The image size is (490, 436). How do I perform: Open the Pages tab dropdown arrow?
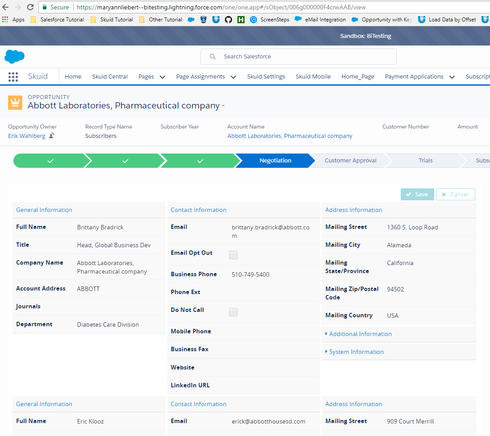point(162,77)
